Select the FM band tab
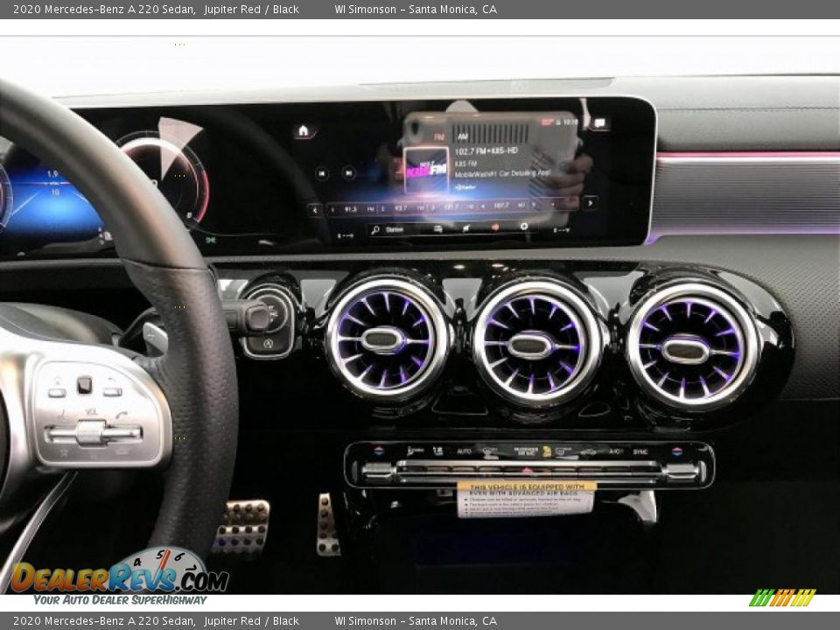 point(439,137)
